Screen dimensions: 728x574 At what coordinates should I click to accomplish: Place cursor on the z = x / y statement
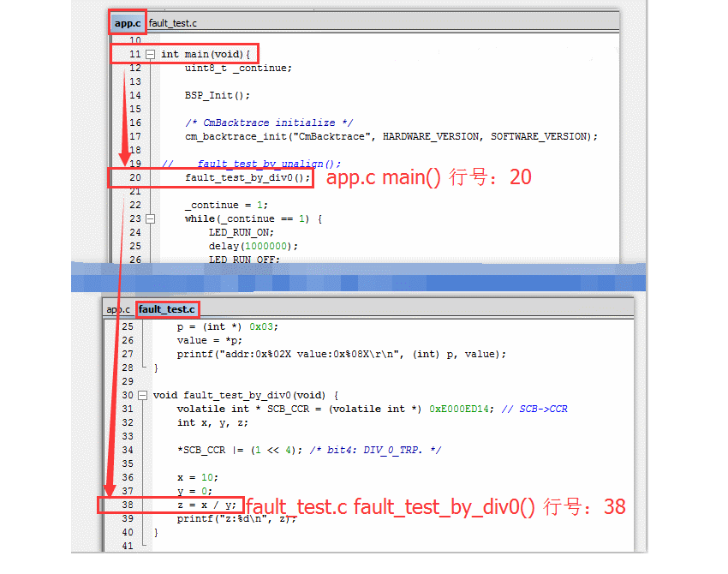click(x=206, y=505)
